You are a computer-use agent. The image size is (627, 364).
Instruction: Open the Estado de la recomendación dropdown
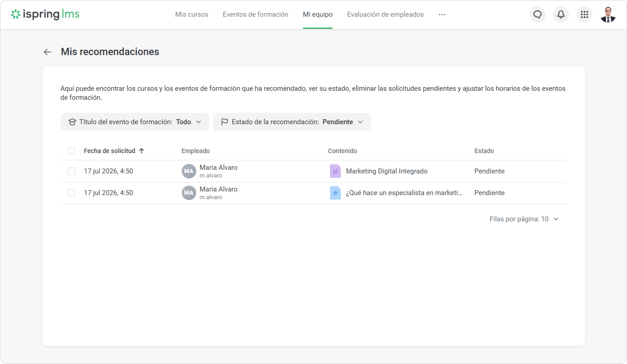tap(292, 122)
